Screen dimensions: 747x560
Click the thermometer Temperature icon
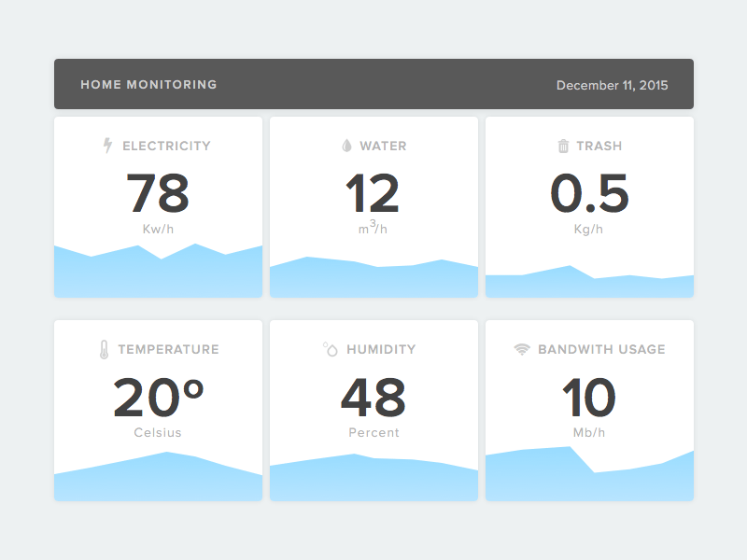coord(104,349)
